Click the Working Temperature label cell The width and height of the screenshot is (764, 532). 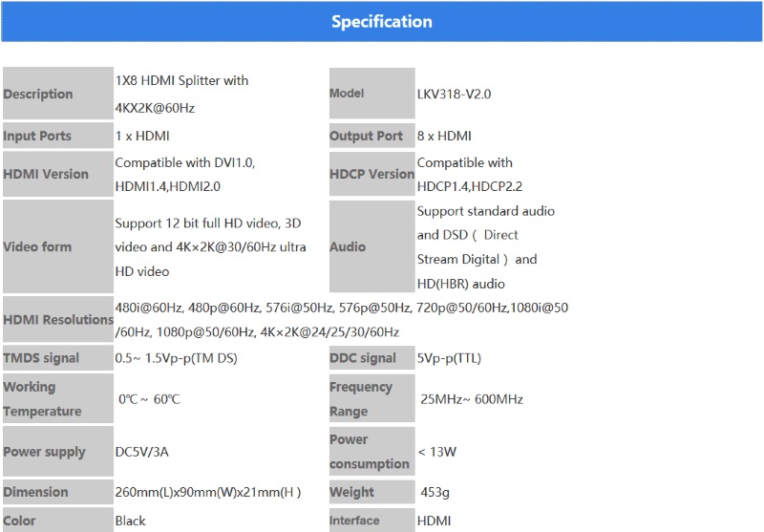(58, 398)
